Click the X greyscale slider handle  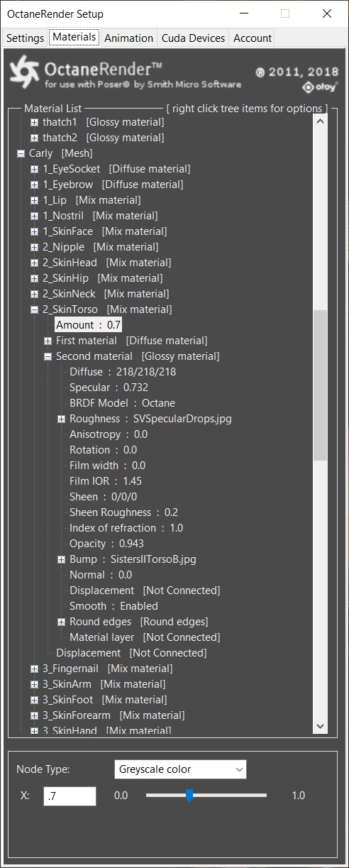pyautogui.click(x=189, y=796)
